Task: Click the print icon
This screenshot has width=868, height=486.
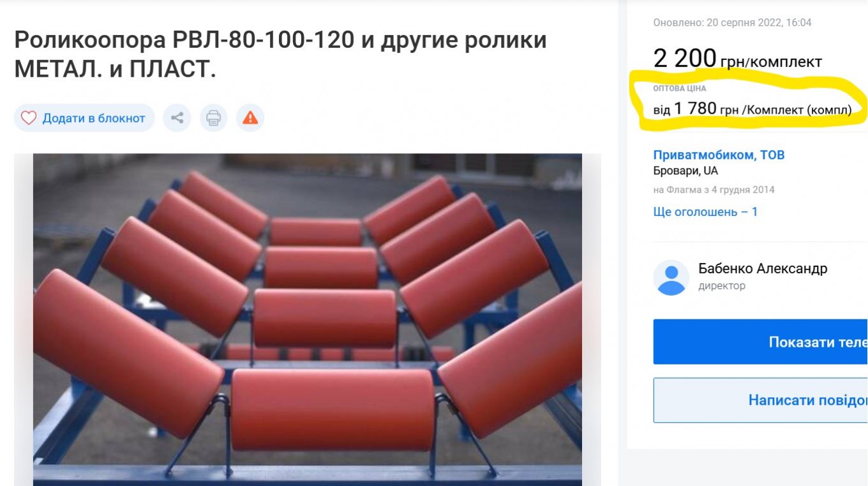Action: coord(214,118)
